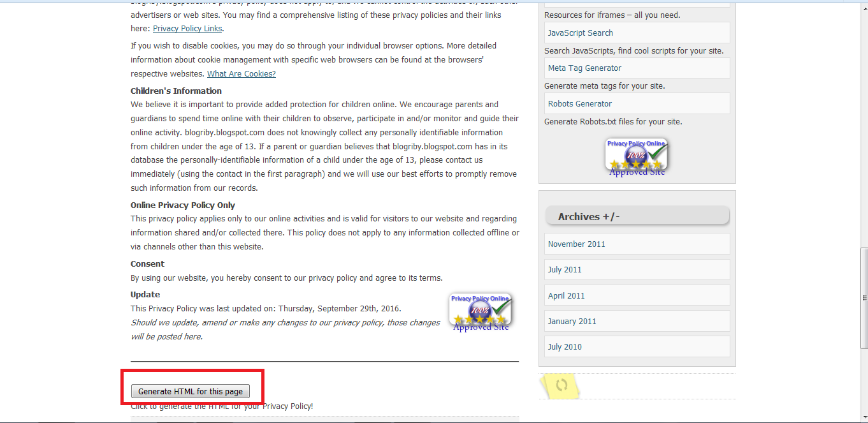Click the Children's Information heading

coord(177,91)
